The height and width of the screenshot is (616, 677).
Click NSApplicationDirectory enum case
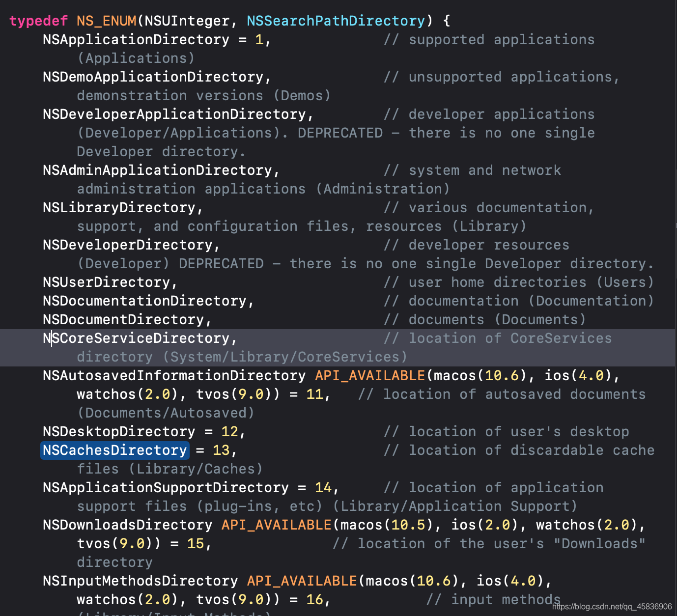[x=136, y=40]
